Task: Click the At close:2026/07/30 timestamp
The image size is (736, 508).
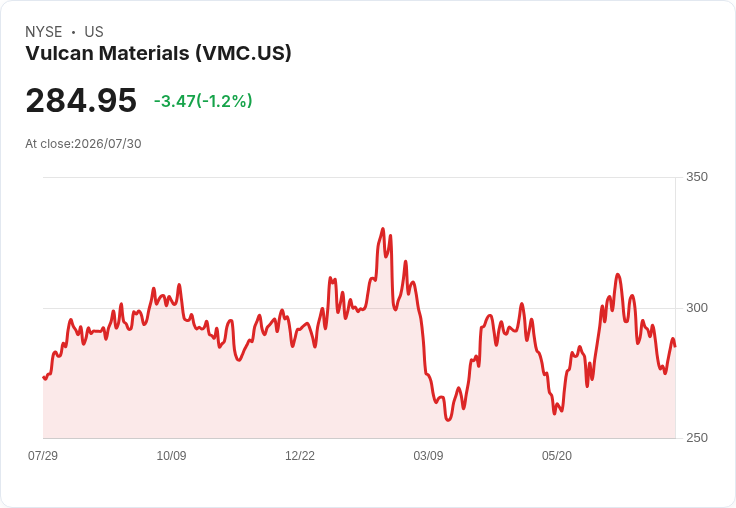Action: point(83,144)
